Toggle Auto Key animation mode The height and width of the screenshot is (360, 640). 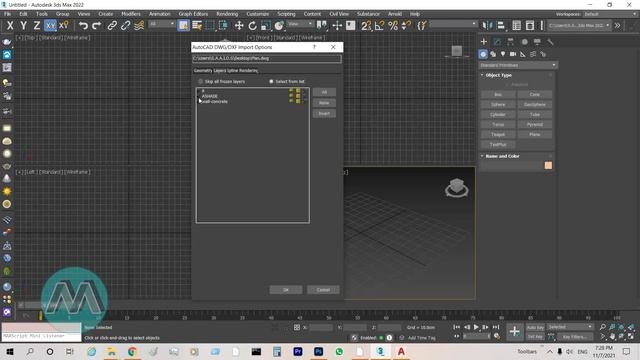(x=535, y=327)
